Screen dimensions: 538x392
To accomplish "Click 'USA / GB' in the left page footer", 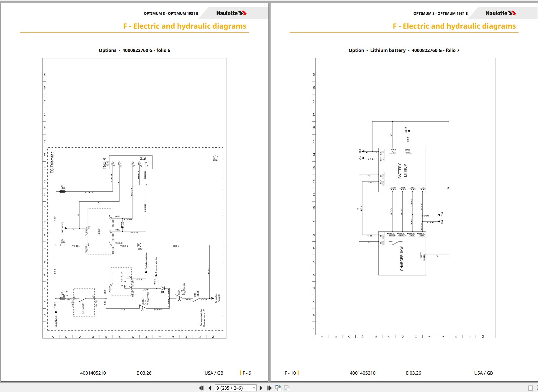I will coord(214,373).
